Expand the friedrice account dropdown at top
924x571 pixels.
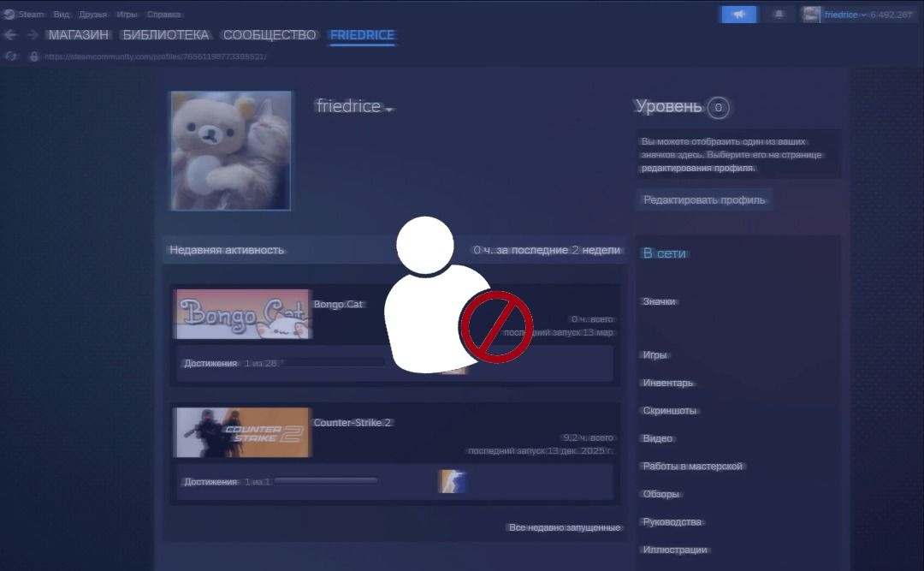click(845, 15)
